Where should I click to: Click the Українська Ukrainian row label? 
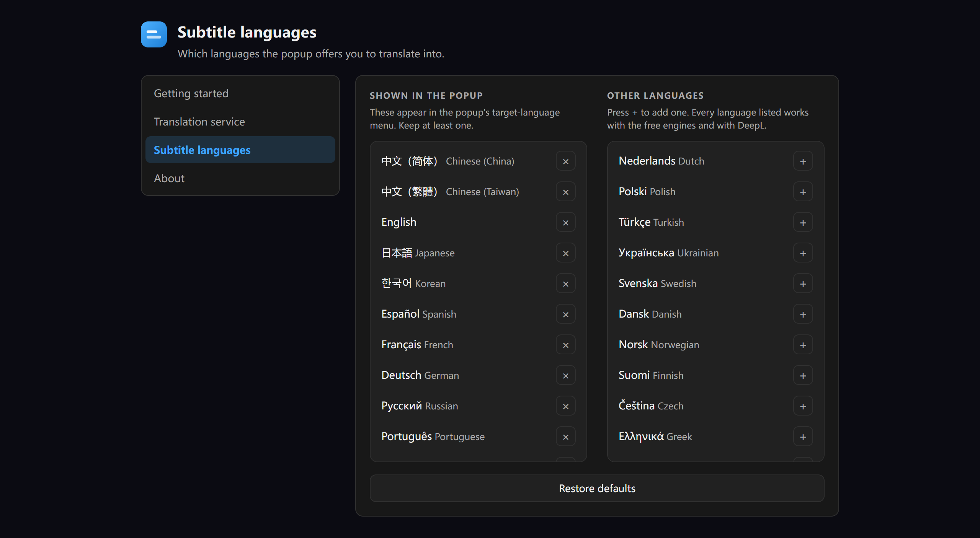pyautogui.click(x=668, y=253)
